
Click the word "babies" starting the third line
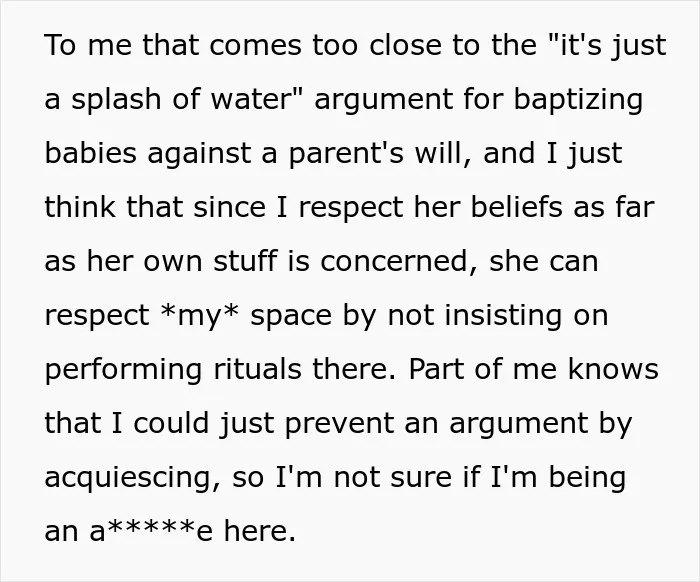(91, 154)
